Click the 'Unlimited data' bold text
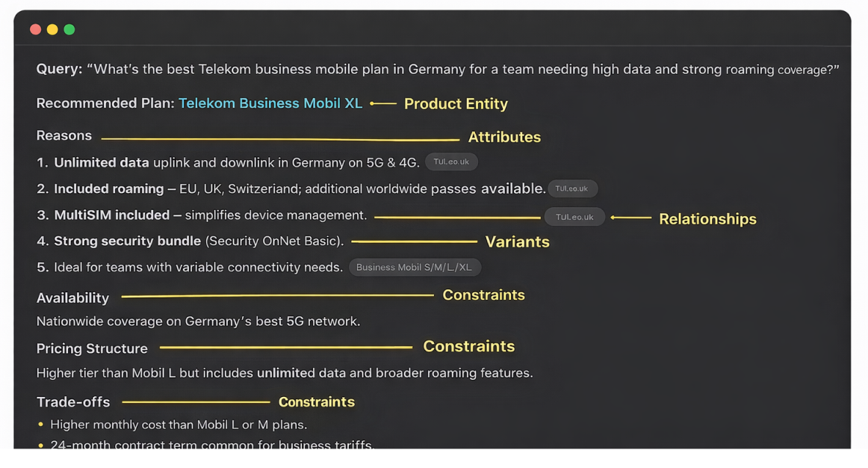 tap(102, 162)
